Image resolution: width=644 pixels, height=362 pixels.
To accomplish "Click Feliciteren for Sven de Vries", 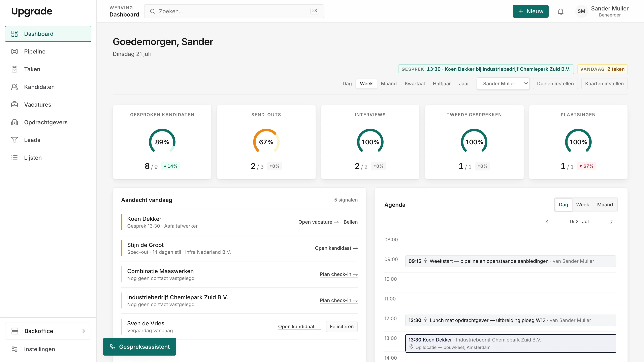I will click(x=342, y=327).
